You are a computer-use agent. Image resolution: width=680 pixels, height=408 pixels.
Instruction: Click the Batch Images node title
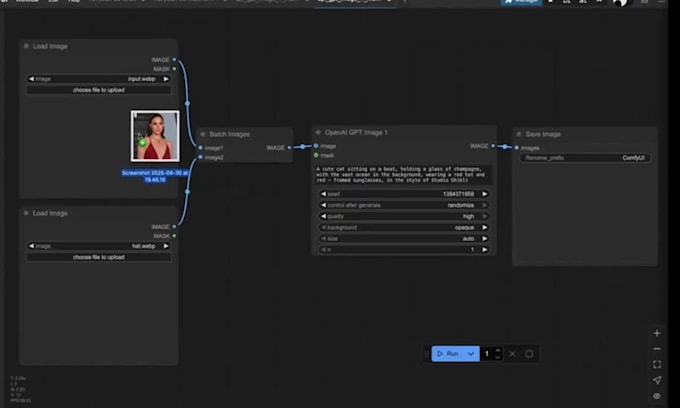(x=229, y=134)
